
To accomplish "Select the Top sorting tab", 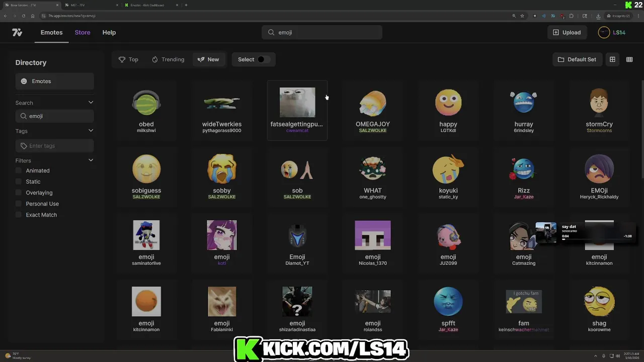I will tap(128, 59).
